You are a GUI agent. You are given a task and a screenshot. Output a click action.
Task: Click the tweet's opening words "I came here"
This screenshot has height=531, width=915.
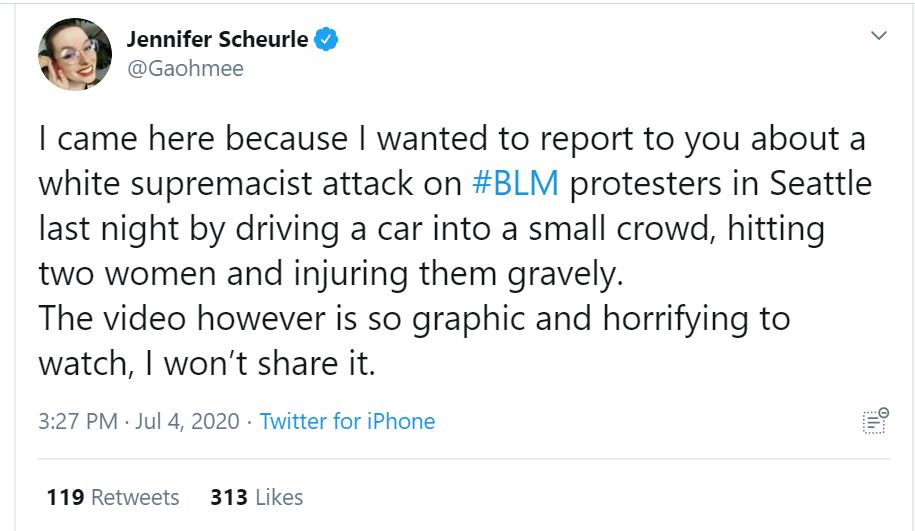[125, 139]
